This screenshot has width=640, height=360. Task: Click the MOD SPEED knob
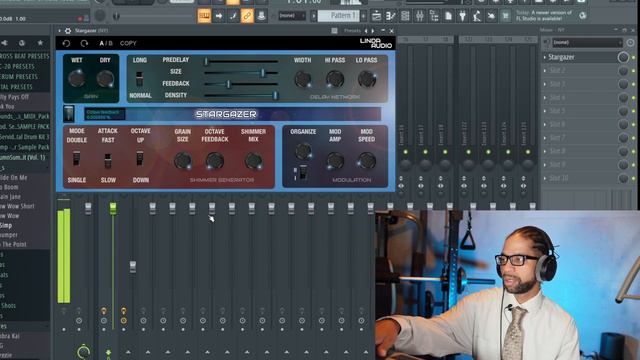click(367, 161)
